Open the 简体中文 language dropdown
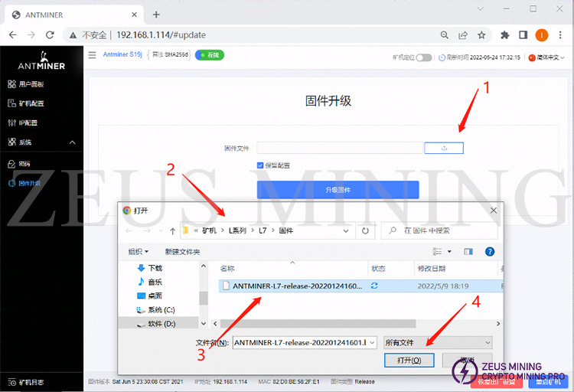Screen dimensions: 574x392 [x=546, y=57]
